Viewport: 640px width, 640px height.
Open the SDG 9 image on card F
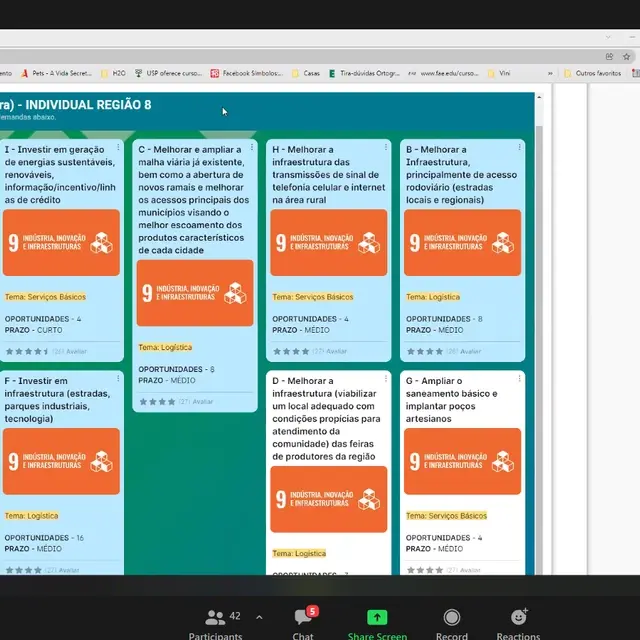coord(61,461)
